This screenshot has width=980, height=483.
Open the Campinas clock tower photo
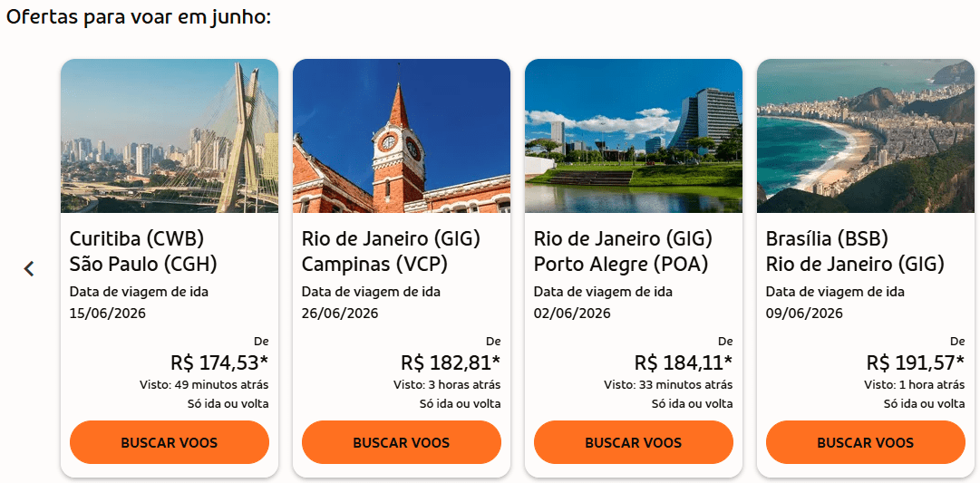click(402, 136)
